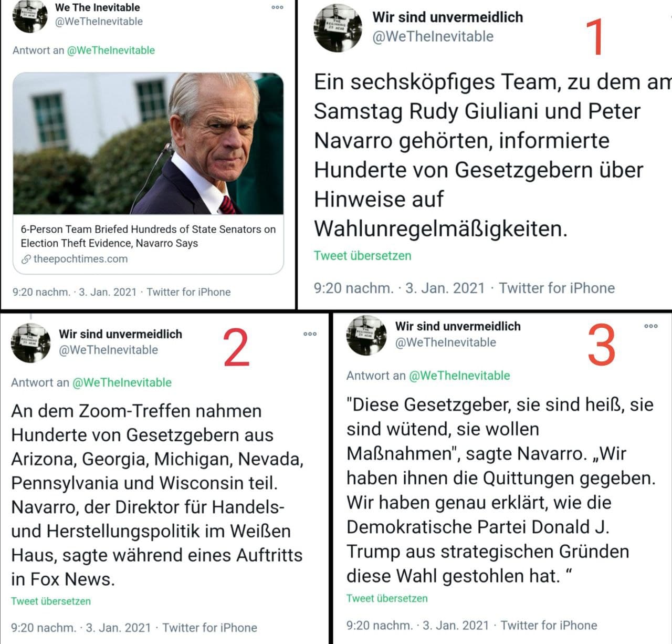This screenshot has width=672, height=644.
Task: Click 'Tweet übersetzen' under tweet 2
Action: point(51,601)
